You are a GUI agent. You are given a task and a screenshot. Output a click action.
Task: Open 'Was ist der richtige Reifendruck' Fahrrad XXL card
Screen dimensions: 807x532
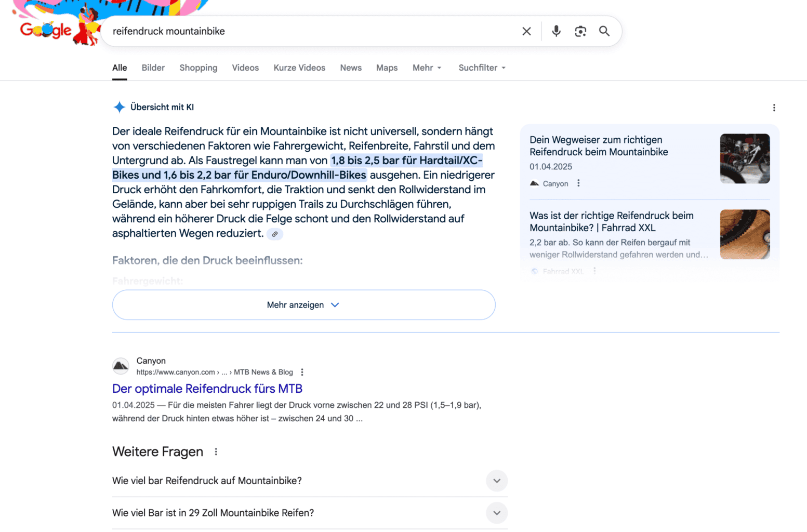(612, 222)
